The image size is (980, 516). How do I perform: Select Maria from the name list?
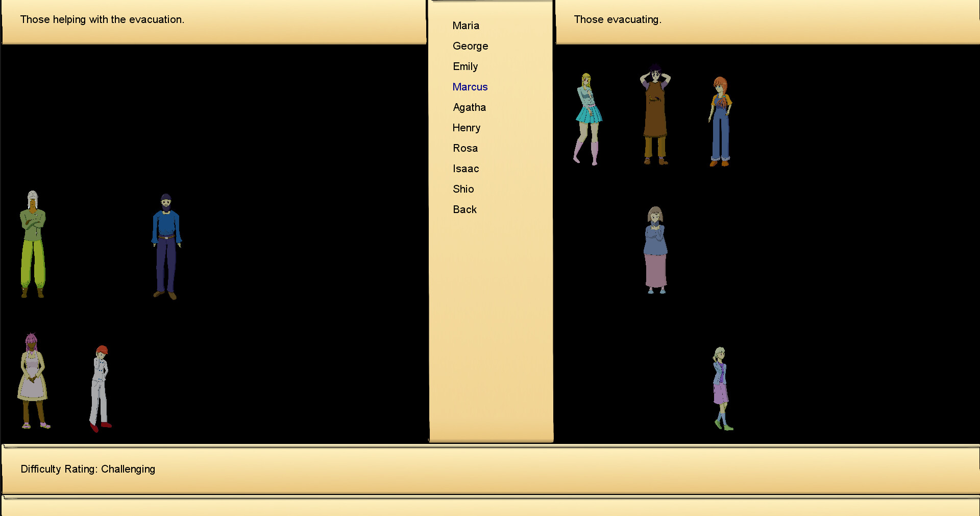click(465, 26)
